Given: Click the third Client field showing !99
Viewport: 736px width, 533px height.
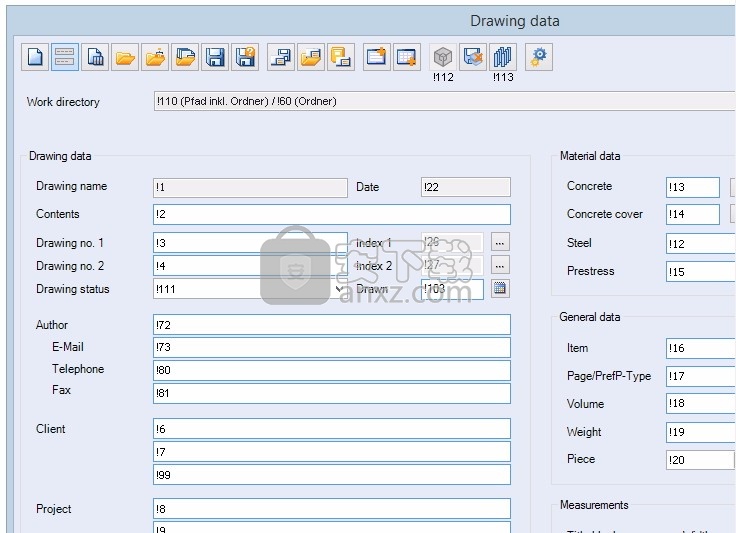Looking at the screenshot, I should pos(332,475).
